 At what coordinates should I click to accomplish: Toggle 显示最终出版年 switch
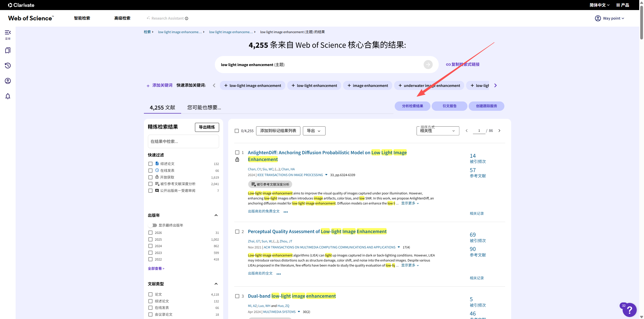point(153,225)
